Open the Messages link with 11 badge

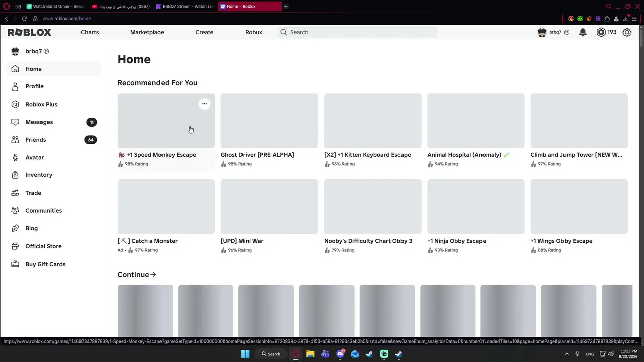click(54, 122)
